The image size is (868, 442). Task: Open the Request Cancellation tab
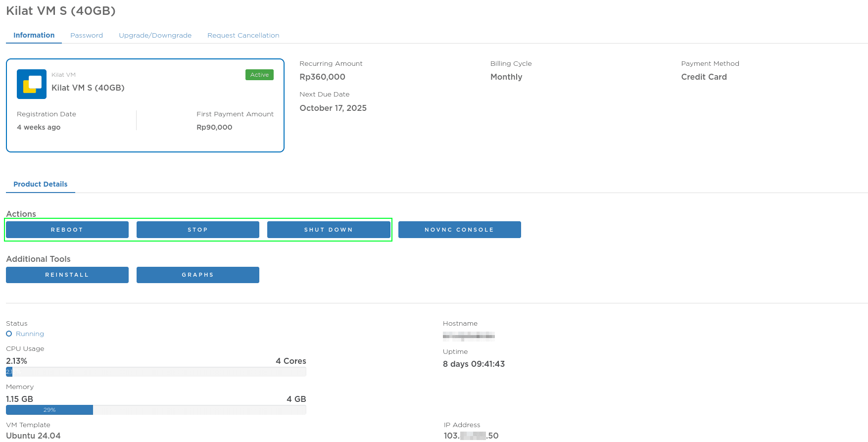[243, 35]
